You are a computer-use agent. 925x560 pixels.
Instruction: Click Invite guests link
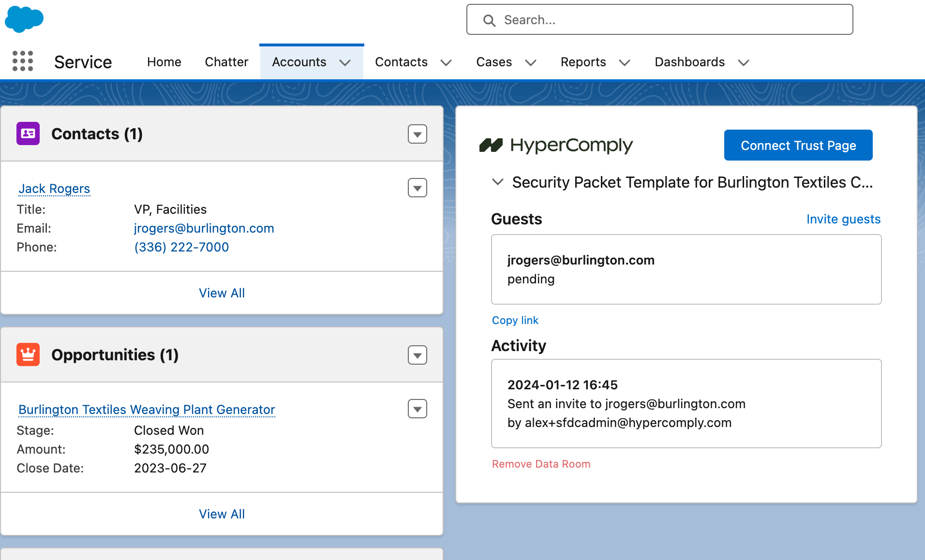tap(843, 219)
